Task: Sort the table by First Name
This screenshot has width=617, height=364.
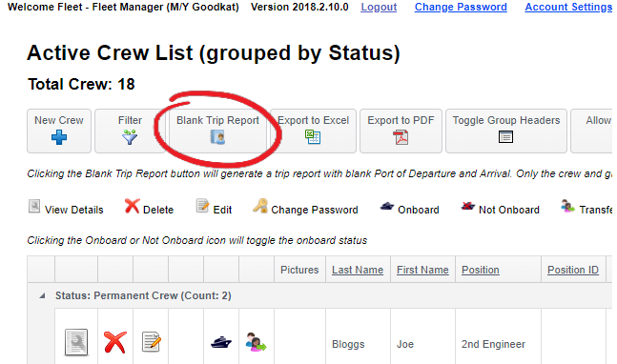Action: 422,270
